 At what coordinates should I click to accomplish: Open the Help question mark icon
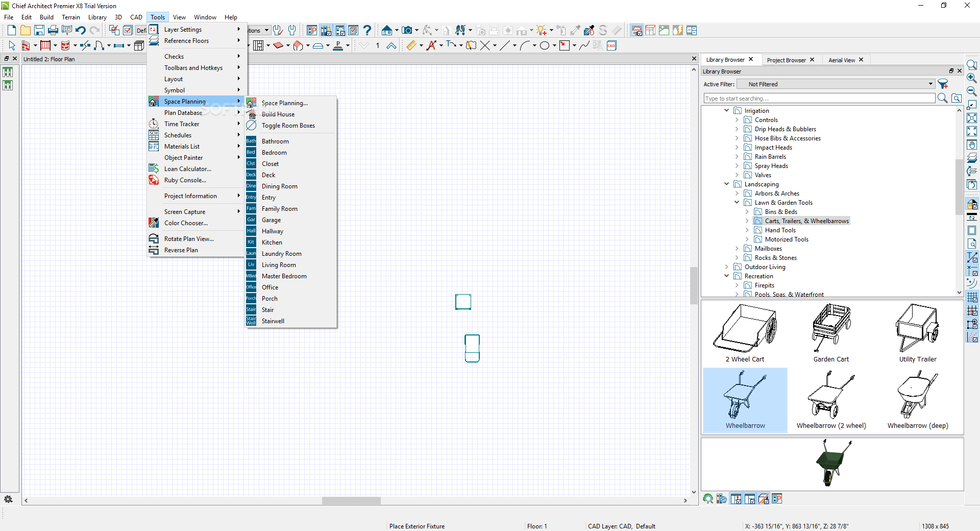[367, 31]
